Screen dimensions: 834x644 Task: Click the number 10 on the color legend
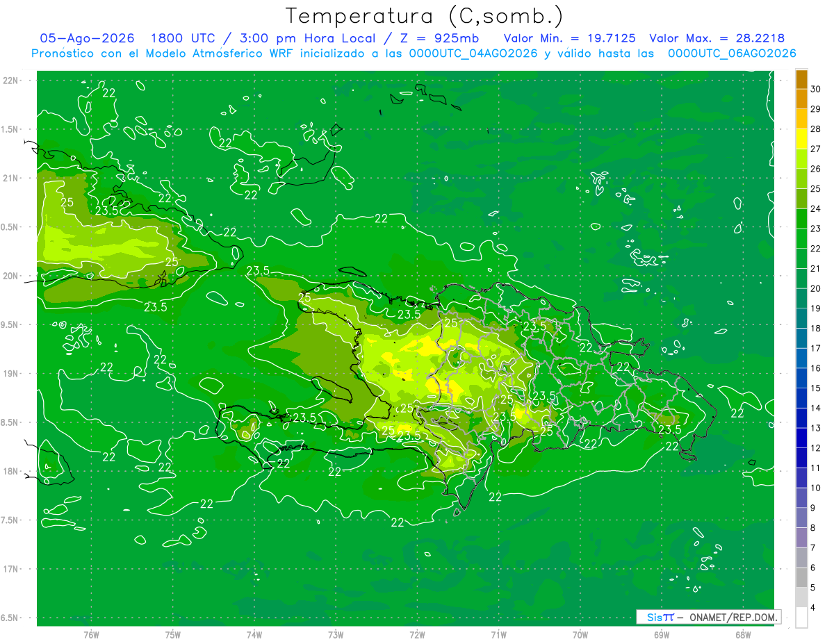pyautogui.click(x=816, y=488)
